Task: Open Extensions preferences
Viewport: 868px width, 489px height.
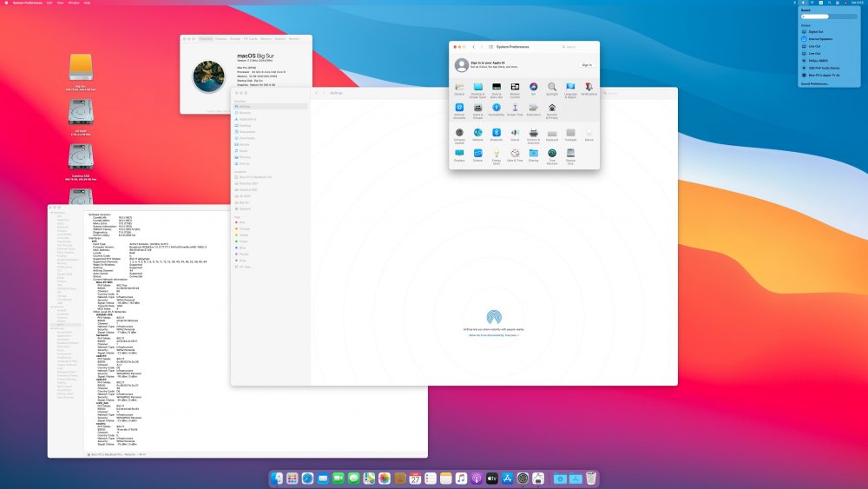Action: coord(534,109)
